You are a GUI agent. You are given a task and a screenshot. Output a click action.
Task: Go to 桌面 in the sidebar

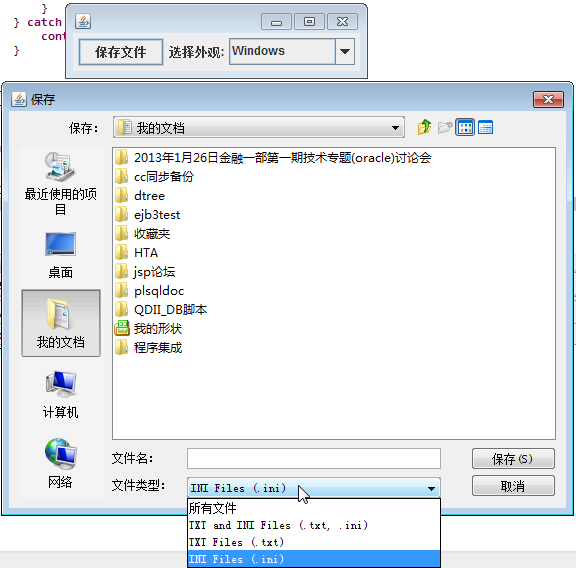tap(61, 255)
